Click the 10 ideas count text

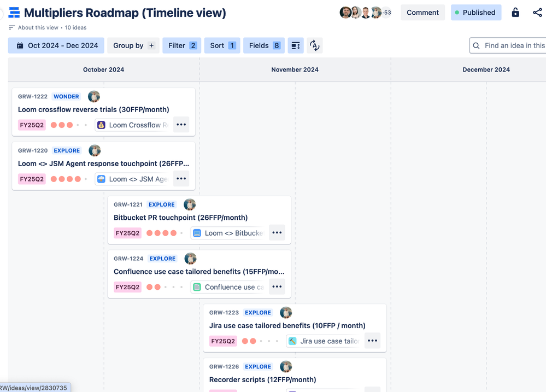pos(75,27)
